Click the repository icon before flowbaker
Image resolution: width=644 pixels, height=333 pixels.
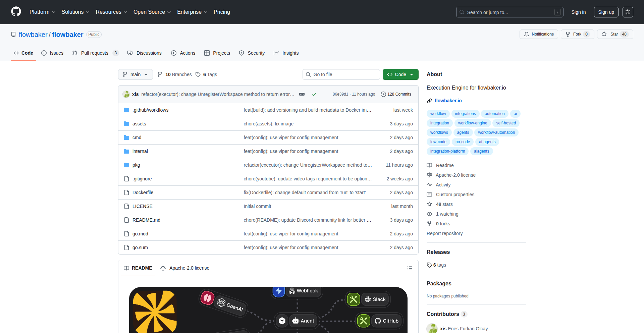[13, 35]
